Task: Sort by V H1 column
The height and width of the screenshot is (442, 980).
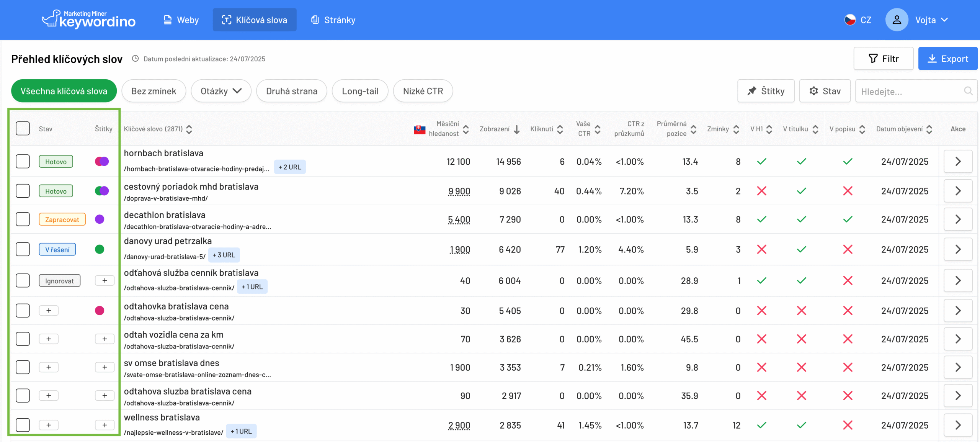Action: 769,129
